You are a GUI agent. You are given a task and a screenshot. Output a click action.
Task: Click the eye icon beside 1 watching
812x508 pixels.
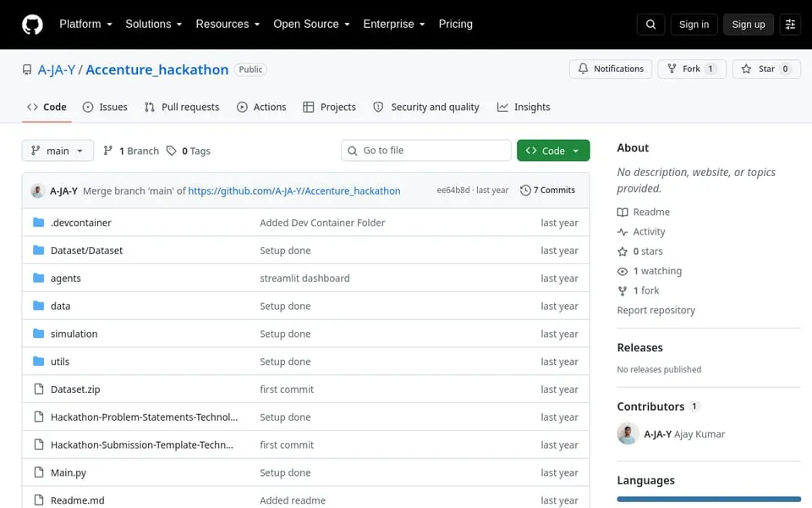(x=623, y=271)
